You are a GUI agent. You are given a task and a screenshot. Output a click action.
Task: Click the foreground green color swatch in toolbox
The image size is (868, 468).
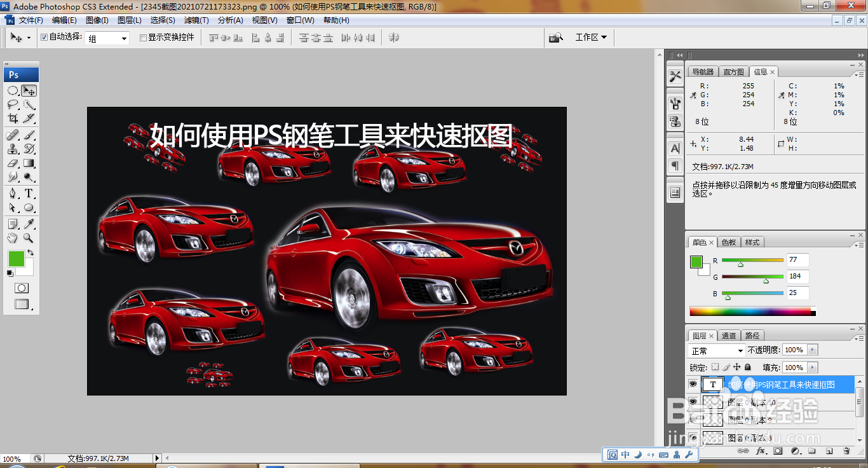(x=16, y=258)
